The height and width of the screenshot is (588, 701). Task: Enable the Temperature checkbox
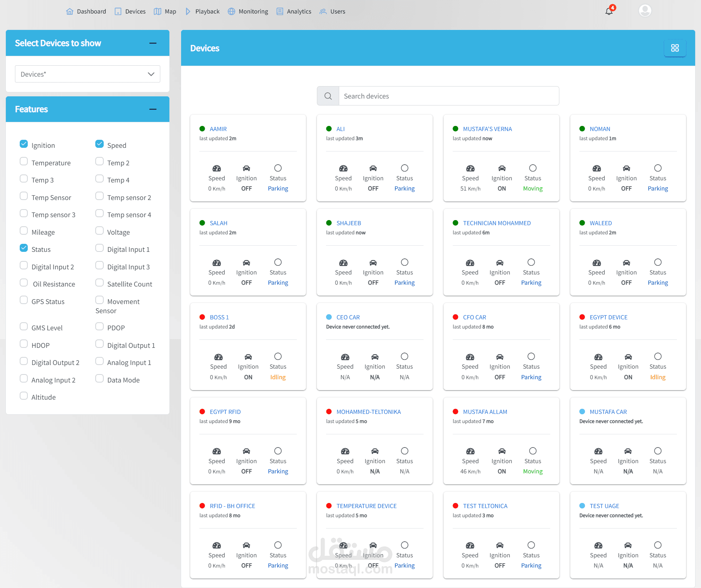click(24, 161)
